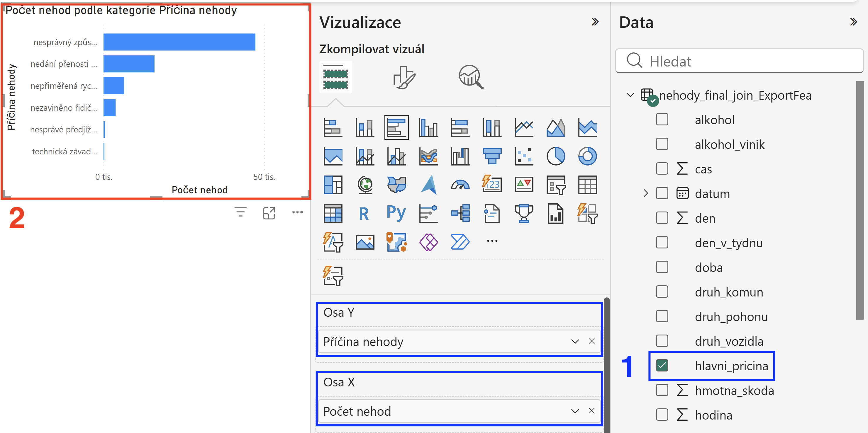
Task: Select the pie chart visual
Action: [x=556, y=156]
